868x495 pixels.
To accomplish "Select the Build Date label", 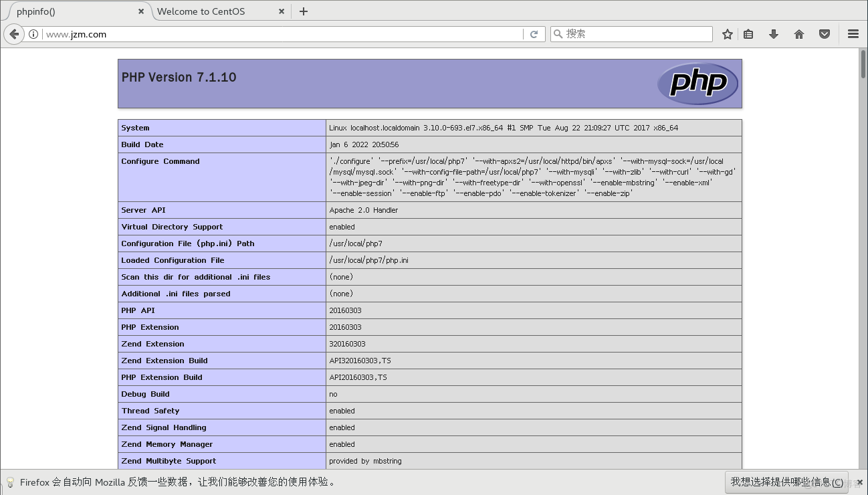I will click(x=142, y=144).
